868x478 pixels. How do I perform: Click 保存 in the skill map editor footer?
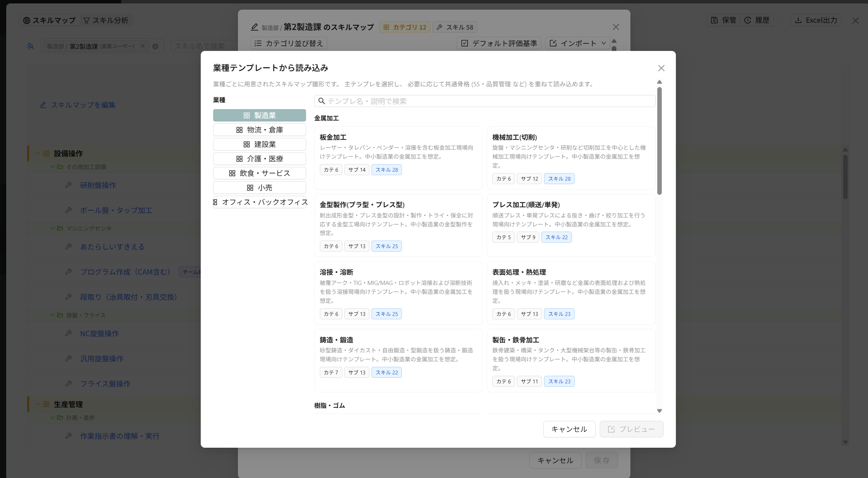[602, 460]
